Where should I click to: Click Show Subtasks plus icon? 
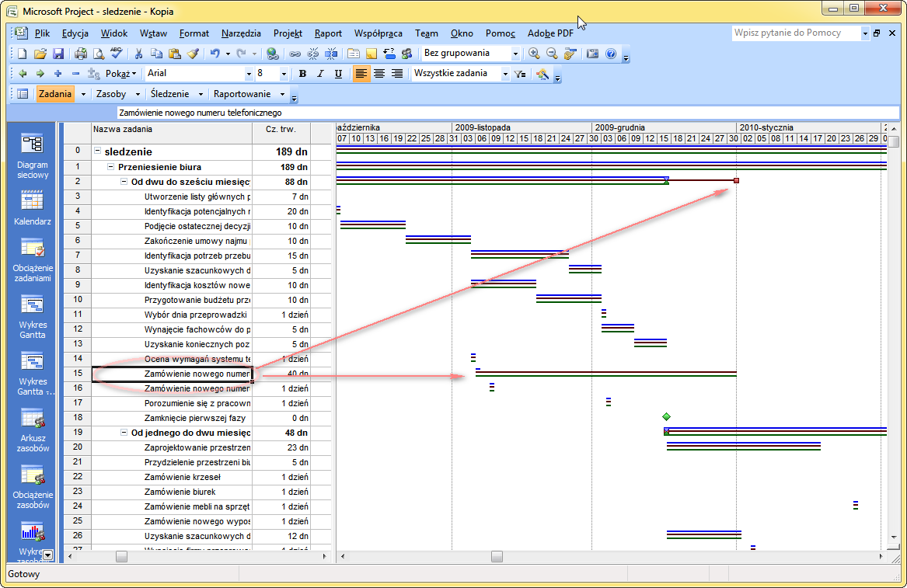coord(58,74)
